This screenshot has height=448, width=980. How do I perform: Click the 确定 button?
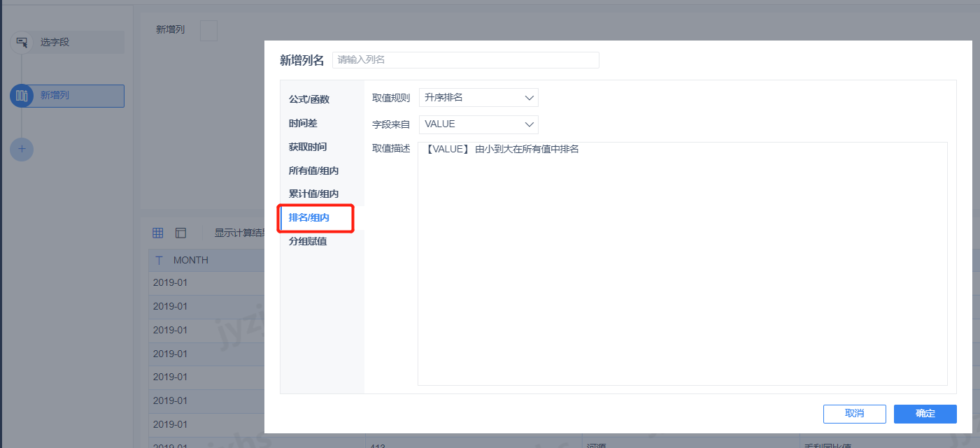(x=925, y=414)
